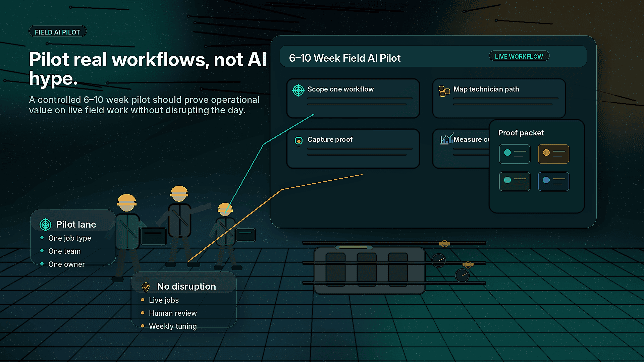The width and height of the screenshot is (644, 362).
Task: Click the top orange slider knob
Action: [x=444, y=244]
